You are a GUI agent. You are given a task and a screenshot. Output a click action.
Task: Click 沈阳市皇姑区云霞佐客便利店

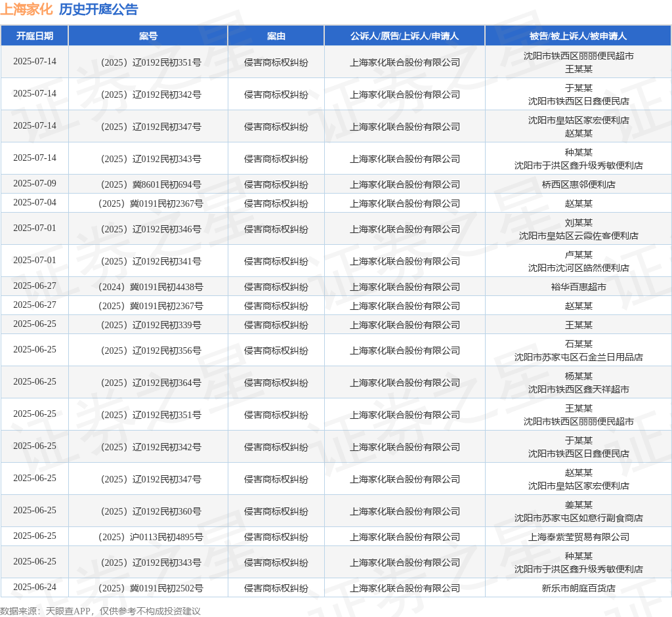click(578, 236)
